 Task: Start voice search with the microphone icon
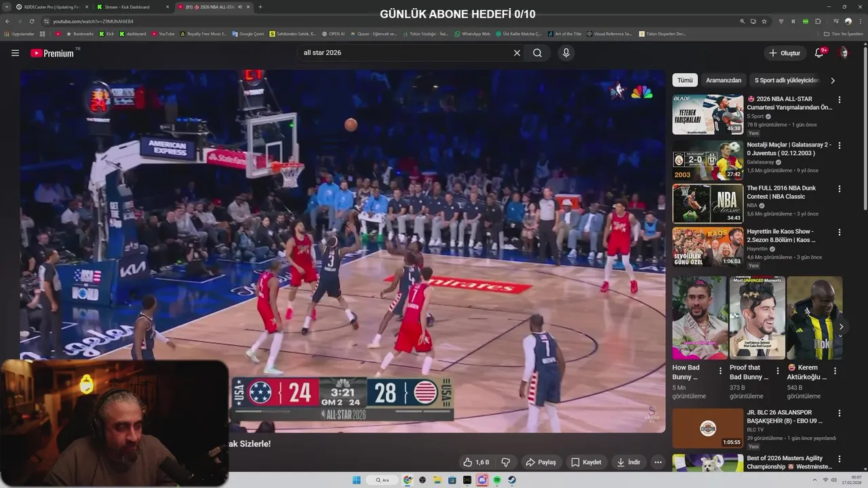pyautogui.click(x=566, y=53)
